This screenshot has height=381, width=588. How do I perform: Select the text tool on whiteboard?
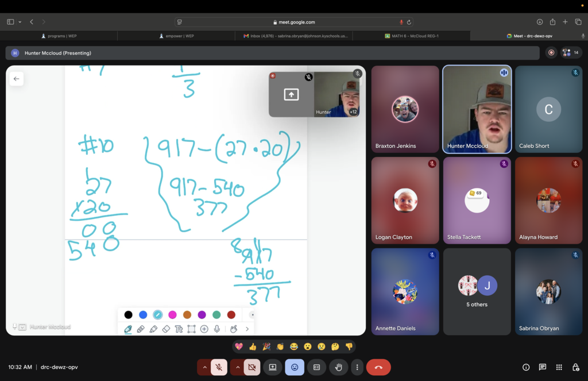pyautogui.click(x=179, y=329)
